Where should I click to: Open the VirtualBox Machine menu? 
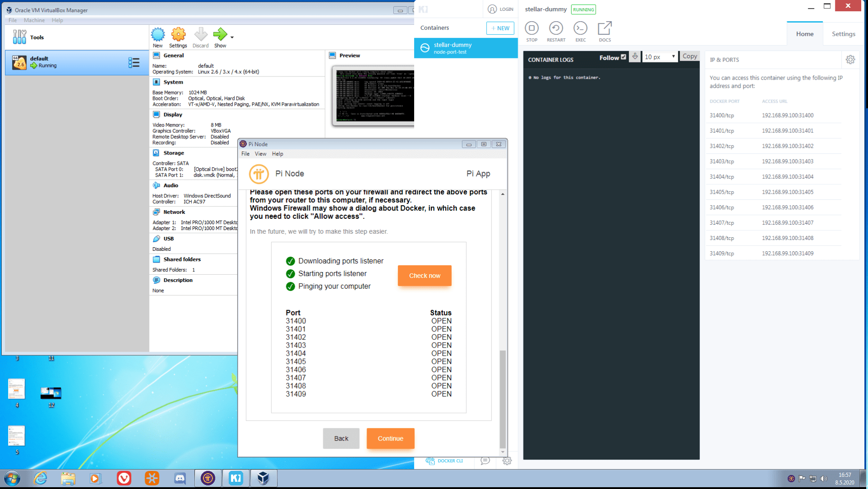point(34,20)
